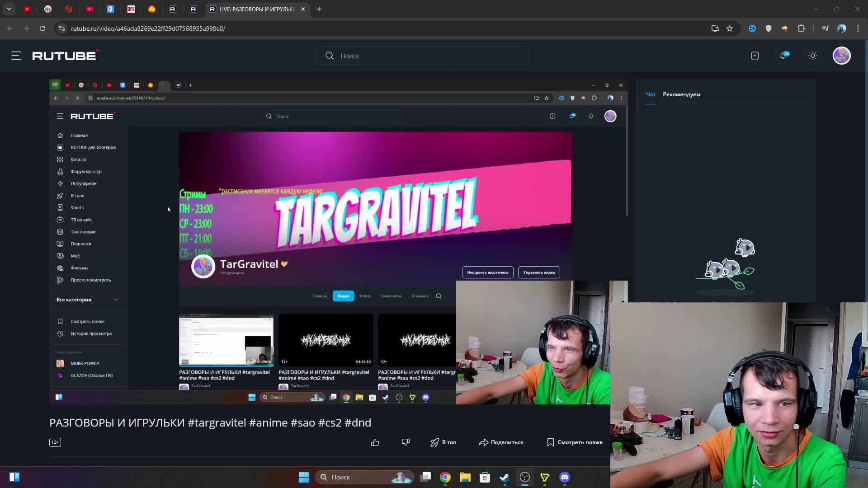Image resolution: width=868 pixels, height=488 pixels.
Task: Click the like thumbs-up icon
Action: click(375, 442)
